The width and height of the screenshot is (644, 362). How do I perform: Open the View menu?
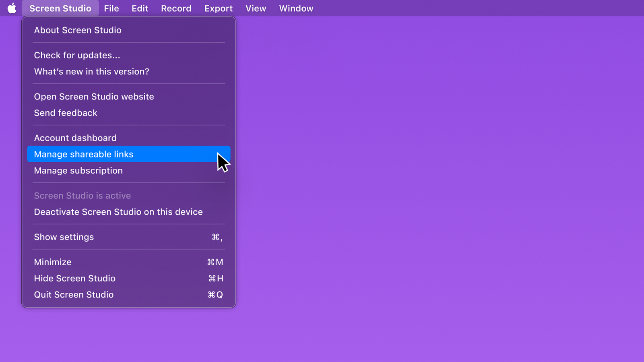coord(256,8)
